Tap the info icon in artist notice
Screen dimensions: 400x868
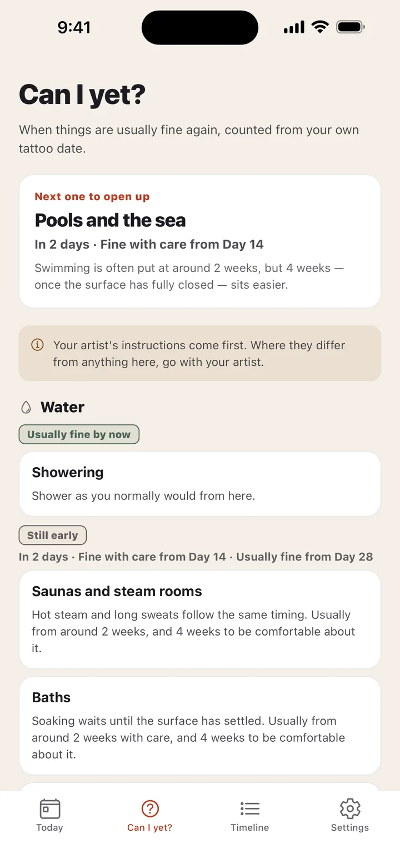[x=37, y=345]
